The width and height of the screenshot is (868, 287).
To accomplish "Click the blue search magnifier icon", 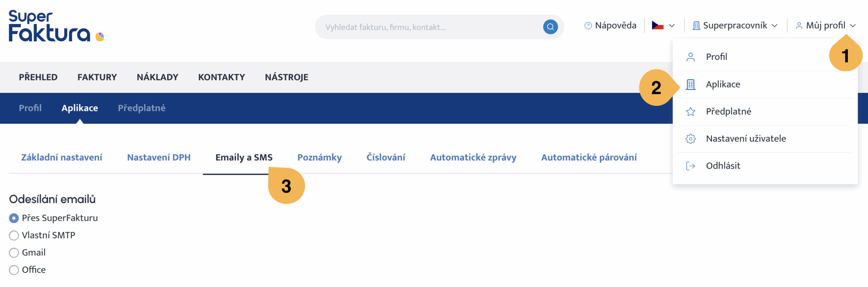I will click(x=550, y=27).
